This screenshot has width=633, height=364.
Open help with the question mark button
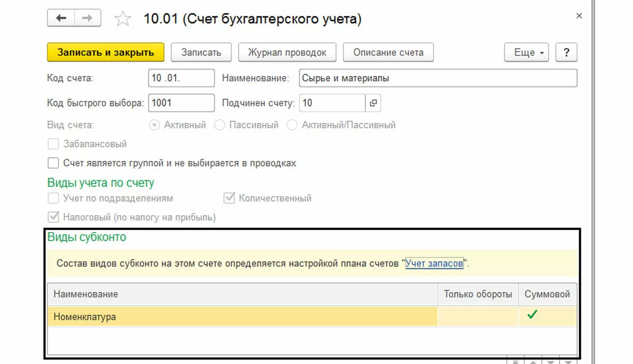click(x=567, y=52)
